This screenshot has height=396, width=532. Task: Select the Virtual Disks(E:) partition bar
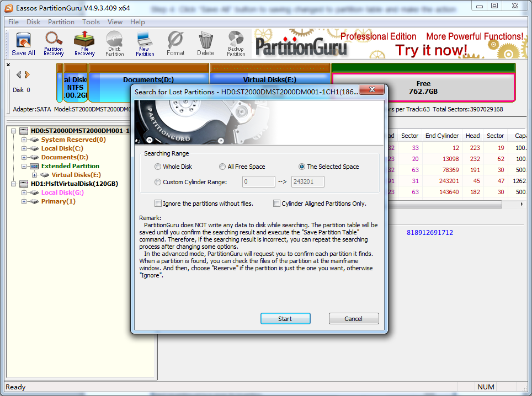(270, 74)
